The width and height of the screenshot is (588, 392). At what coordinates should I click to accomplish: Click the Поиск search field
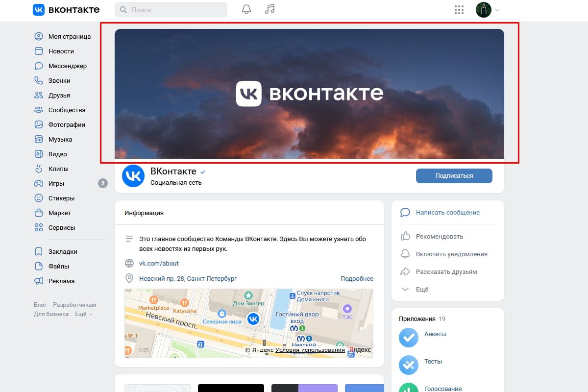(171, 9)
